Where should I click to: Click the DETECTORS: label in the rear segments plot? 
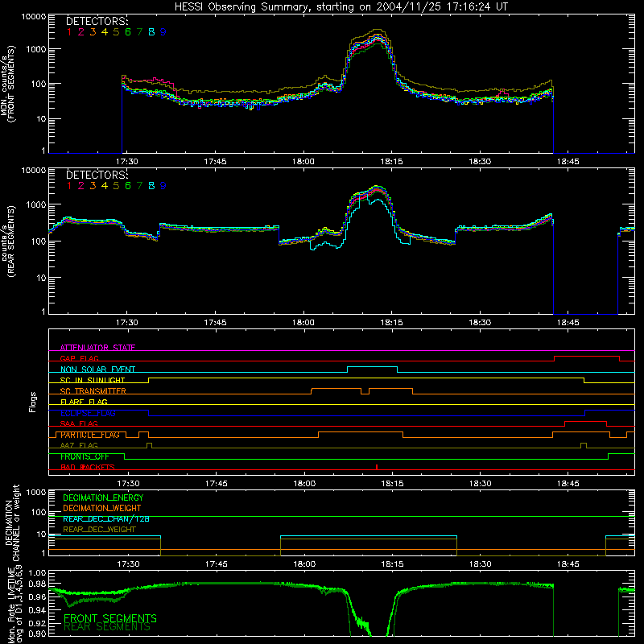pos(97,175)
